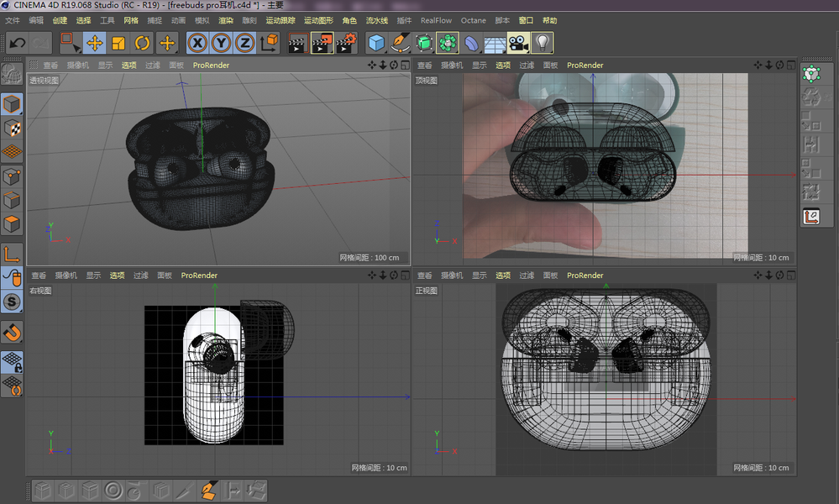Open the Floor environment flyout

coord(495,43)
